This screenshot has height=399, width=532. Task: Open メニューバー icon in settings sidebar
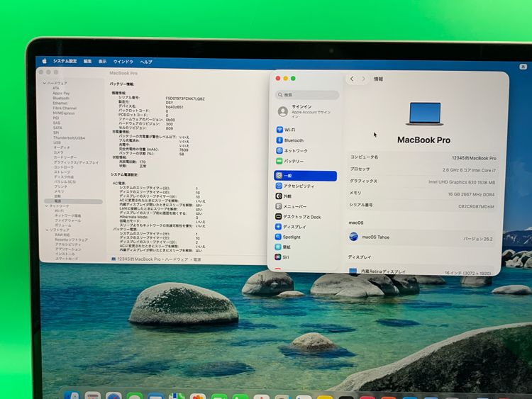click(x=278, y=206)
